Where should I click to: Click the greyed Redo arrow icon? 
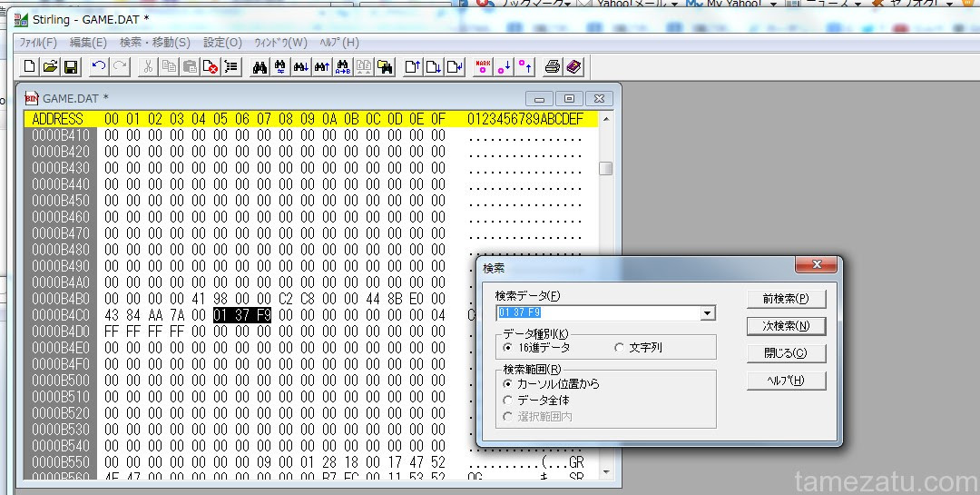pyautogui.click(x=120, y=66)
